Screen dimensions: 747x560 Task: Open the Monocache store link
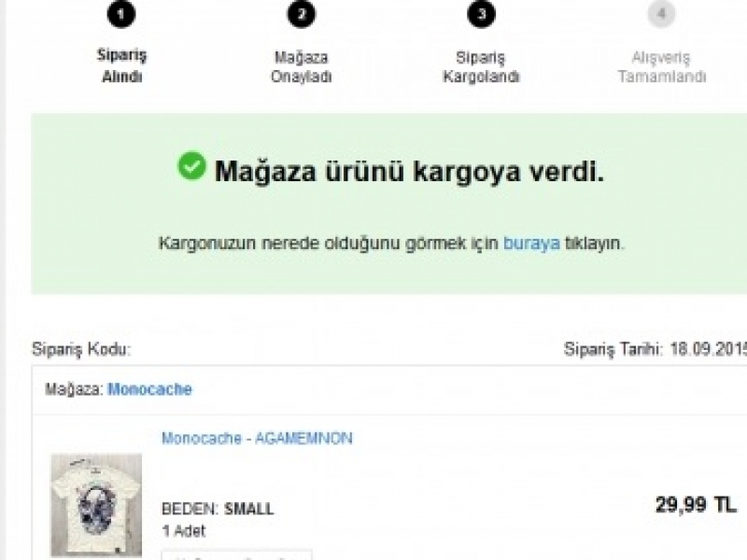(149, 389)
